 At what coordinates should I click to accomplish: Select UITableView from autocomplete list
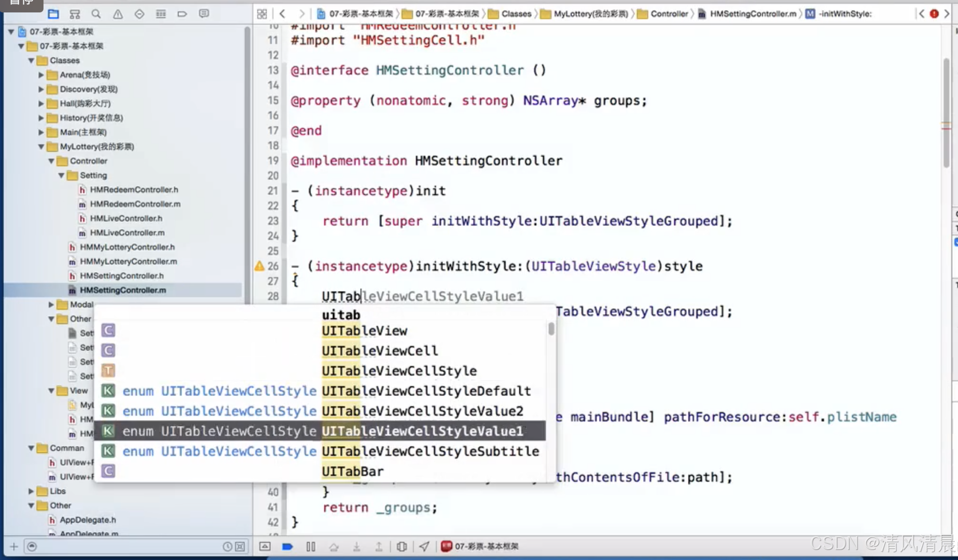(x=364, y=330)
